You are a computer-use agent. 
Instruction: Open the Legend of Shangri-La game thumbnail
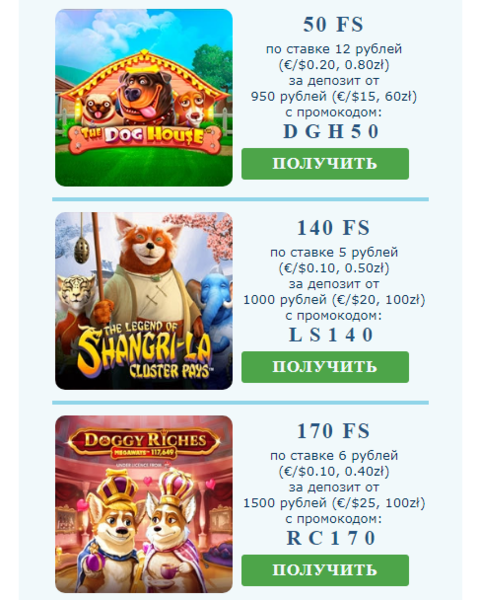pyautogui.click(x=144, y=301)
